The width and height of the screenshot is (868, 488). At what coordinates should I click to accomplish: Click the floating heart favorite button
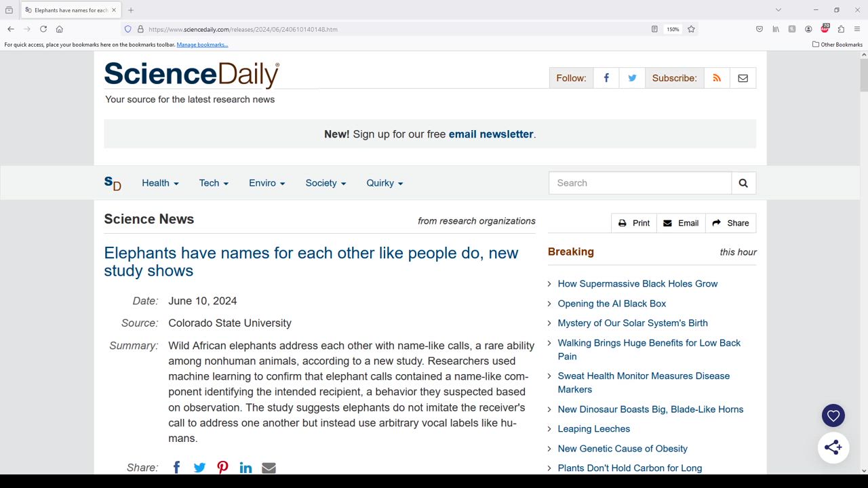833,415
